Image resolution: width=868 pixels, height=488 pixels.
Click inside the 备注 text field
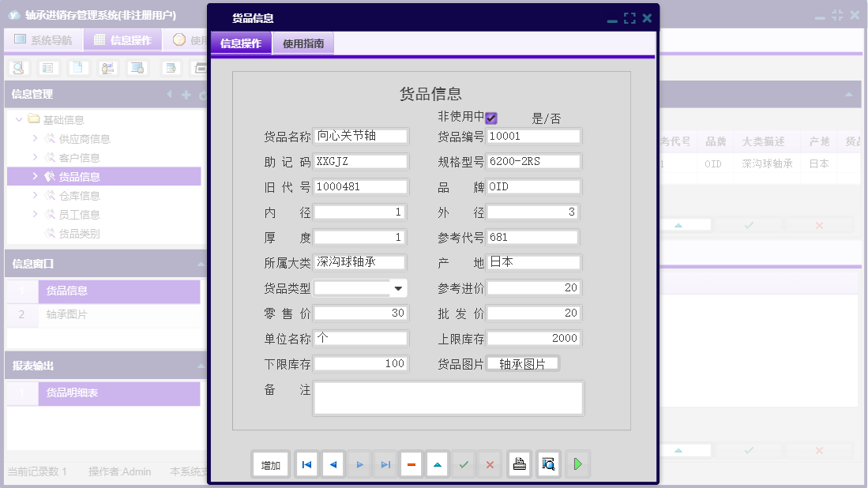tap(448, 397)
